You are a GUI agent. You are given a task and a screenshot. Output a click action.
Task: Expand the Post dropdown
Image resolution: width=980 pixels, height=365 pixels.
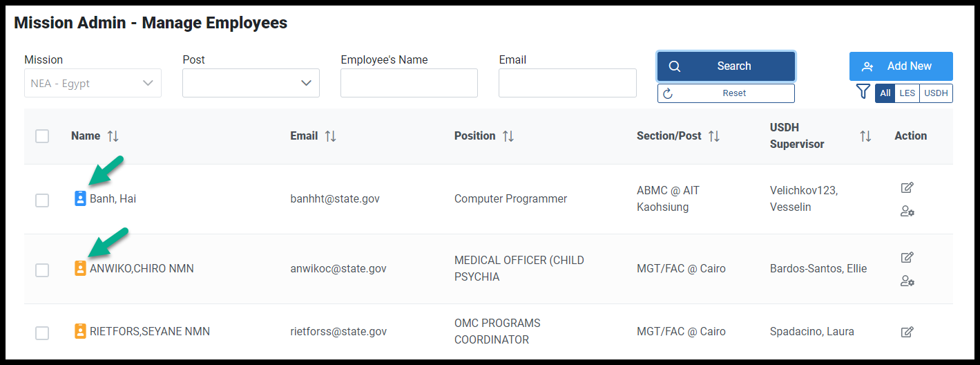251,83
